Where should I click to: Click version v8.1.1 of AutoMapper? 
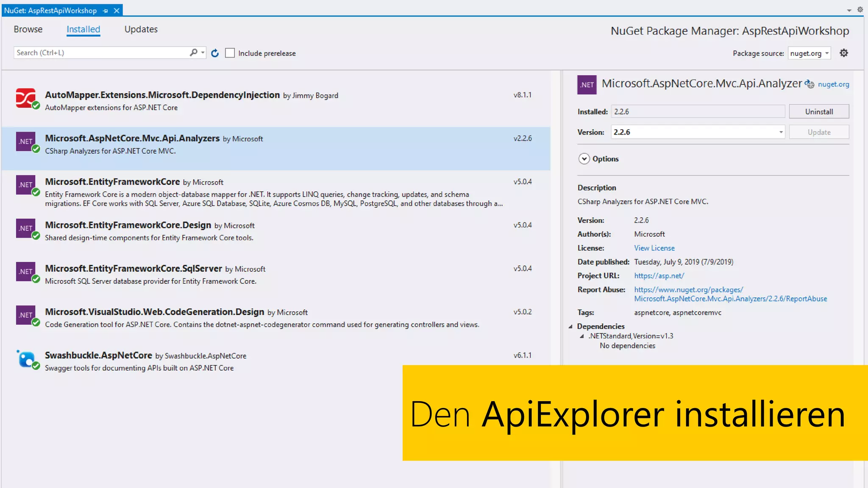522,95
